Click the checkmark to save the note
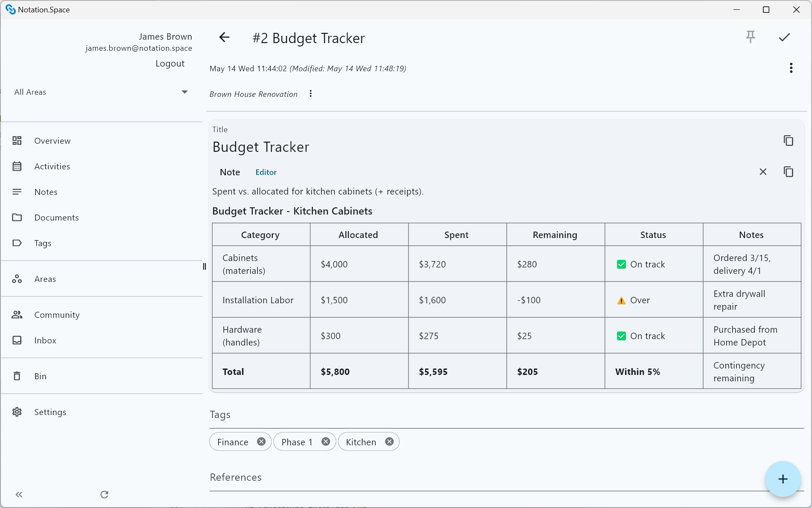 click(784, 38)
